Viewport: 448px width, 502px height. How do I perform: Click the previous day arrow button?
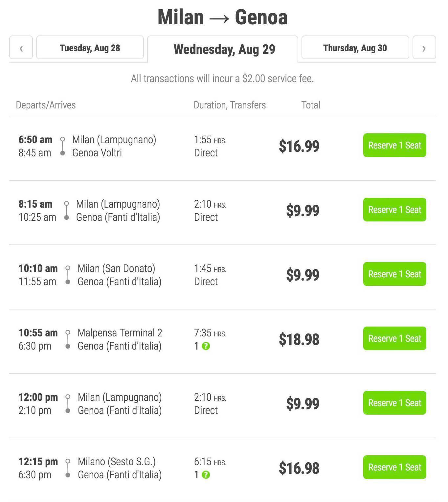21,48
